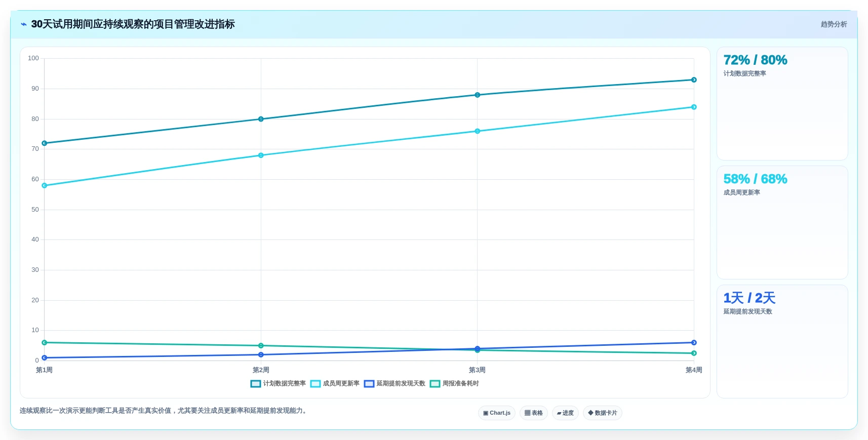Click the 58% / 68% metric value
Image resolution: width=868 pixels, height=440 pixels.
(755, 179)
